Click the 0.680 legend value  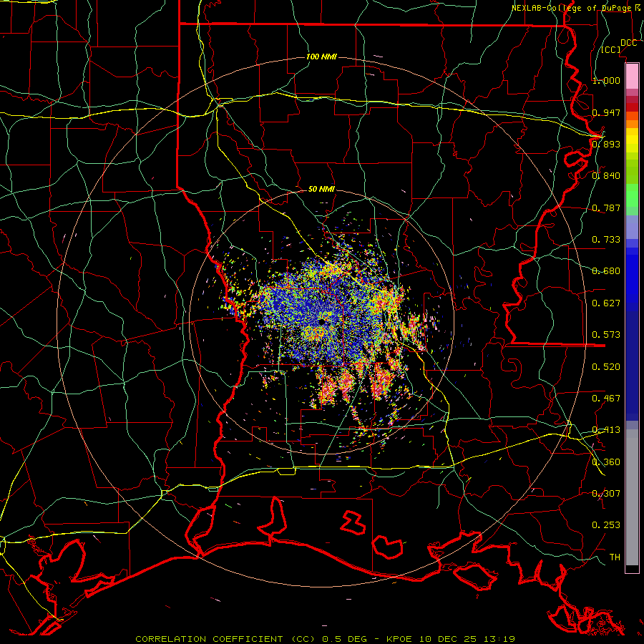coord(606,271)
